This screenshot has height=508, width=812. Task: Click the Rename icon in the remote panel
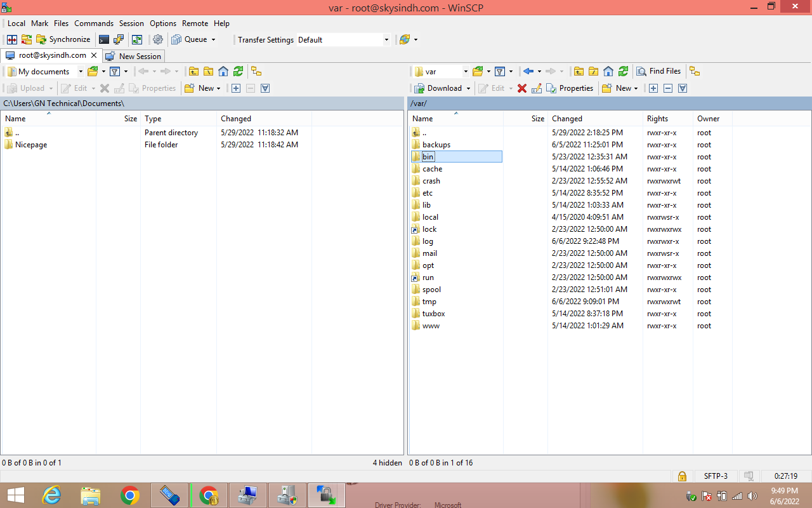coord(537,88)
